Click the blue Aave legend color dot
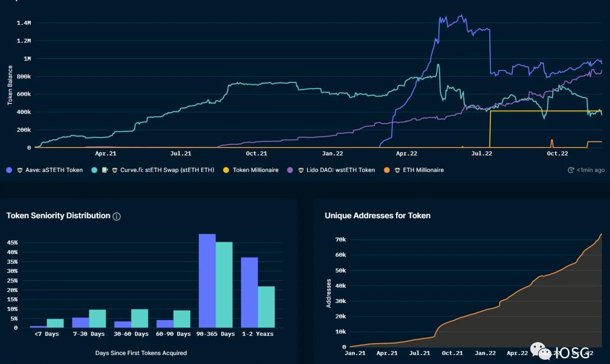610x364 pixels. pyautogui.click(x=10, y=170)
